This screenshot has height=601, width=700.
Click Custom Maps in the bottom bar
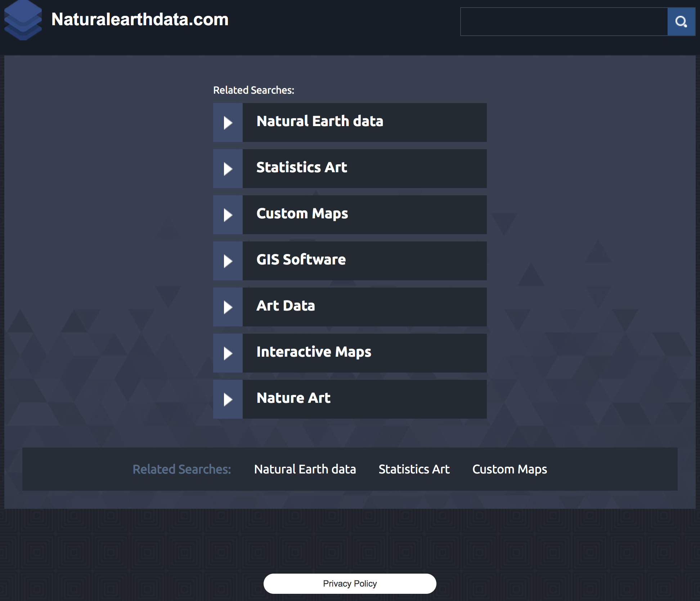point(510,469)
